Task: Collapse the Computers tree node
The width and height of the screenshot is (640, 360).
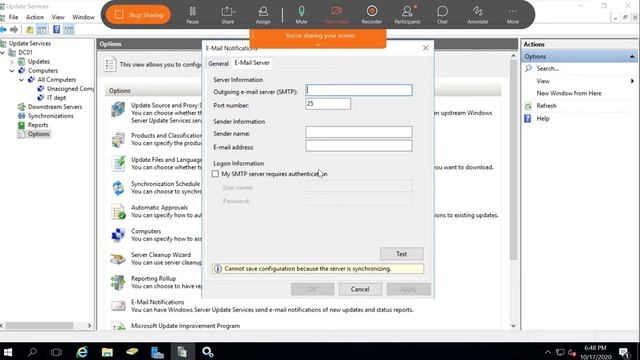Action: point(12,71)
